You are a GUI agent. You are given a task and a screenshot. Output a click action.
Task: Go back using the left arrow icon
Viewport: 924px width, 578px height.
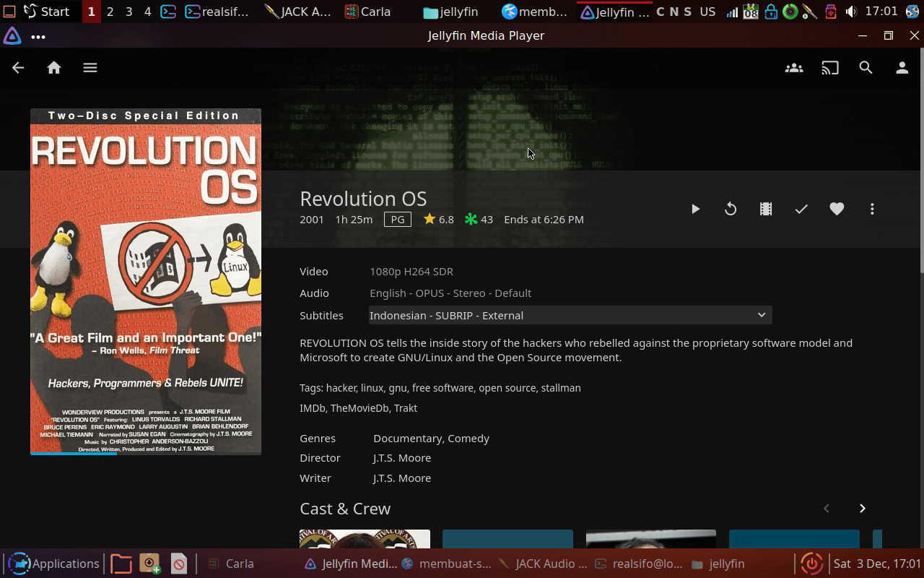pyautogui.click(x=18, y=68)
